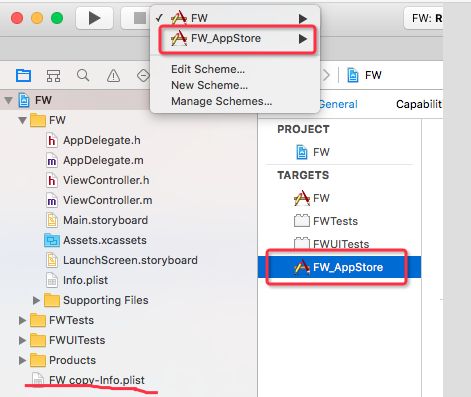Expand the Products folder

[x=22, y=360]
